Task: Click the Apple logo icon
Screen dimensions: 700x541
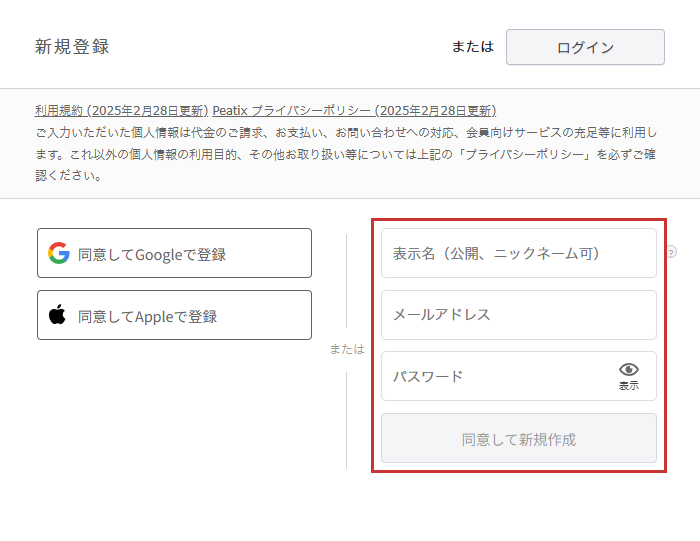Action: [x=58, y=316]
